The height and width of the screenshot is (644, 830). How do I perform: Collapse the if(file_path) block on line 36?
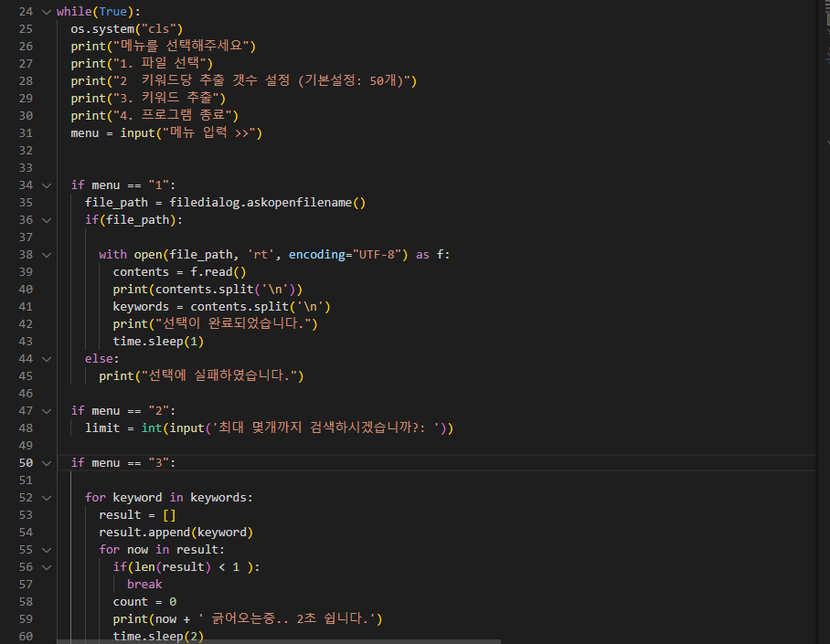point(47,220)
